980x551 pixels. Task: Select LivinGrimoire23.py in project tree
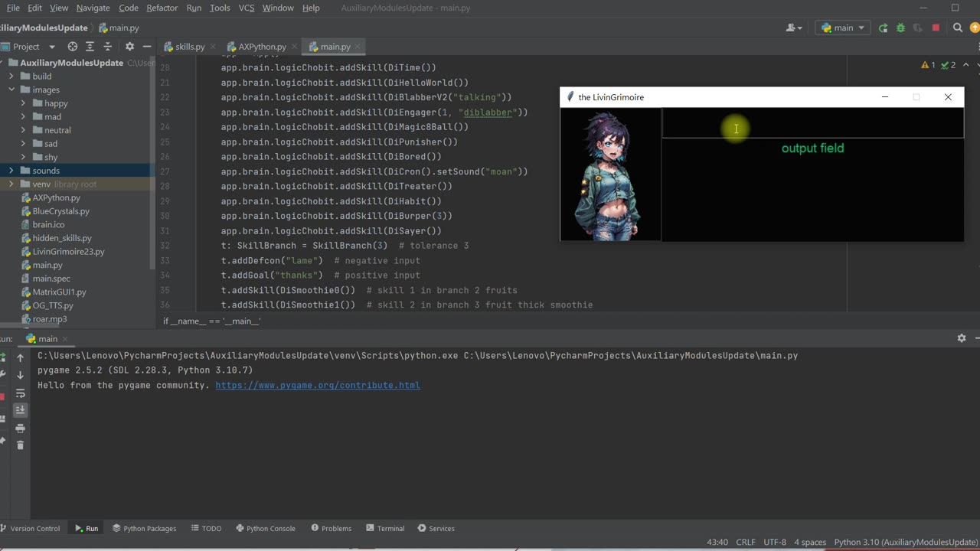68,252
